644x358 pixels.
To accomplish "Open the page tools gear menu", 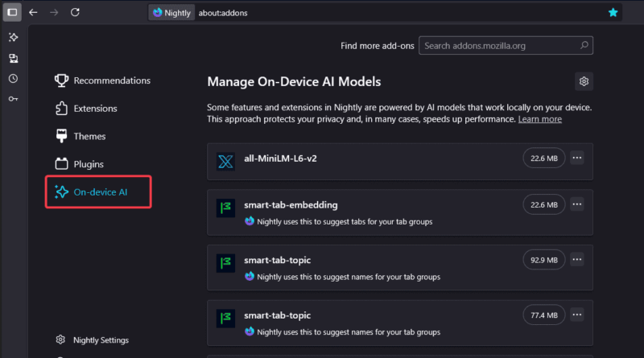I will pyautogui.click(x=584, y=81).
